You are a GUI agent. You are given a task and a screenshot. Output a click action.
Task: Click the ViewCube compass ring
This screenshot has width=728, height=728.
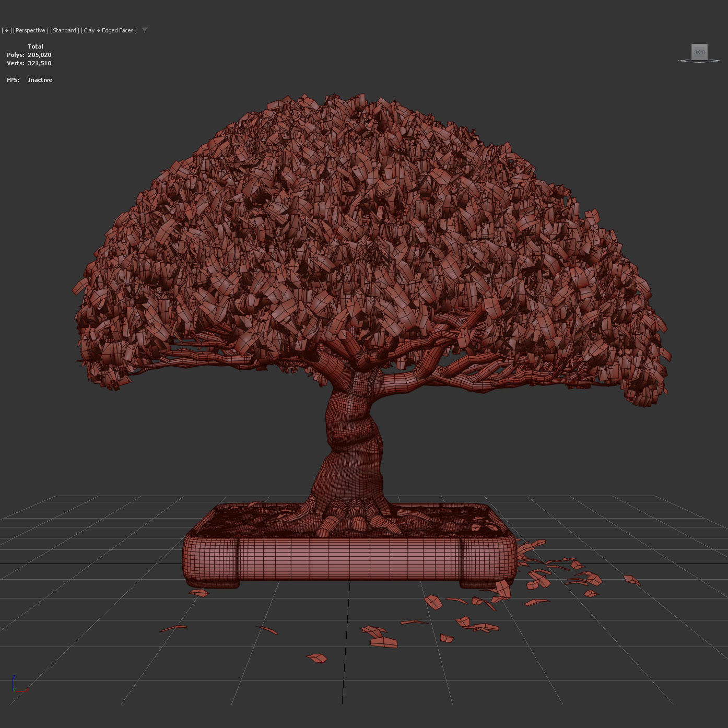pos(699,61)
